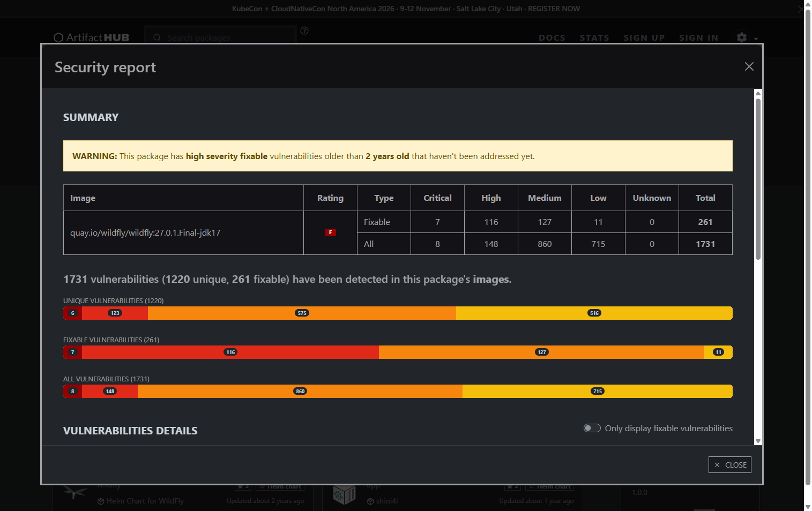Click the fixable critical segment 7
812x511 pixels.
73,352
